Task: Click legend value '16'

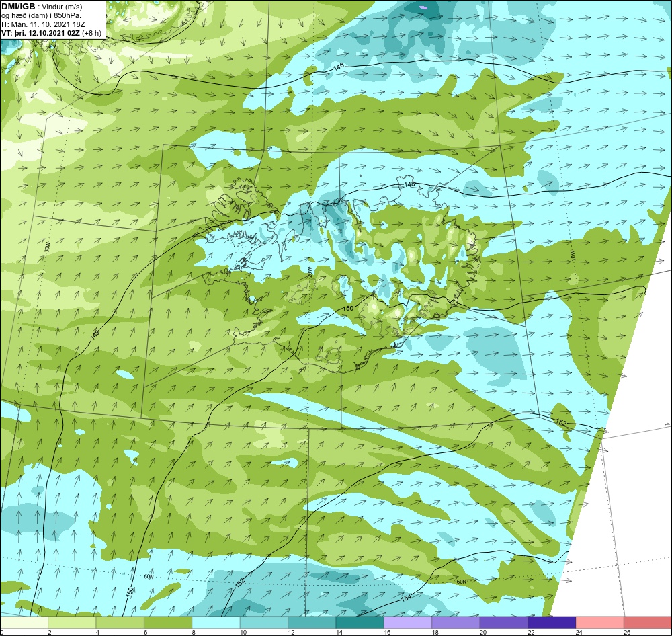Action: point(387,632)
